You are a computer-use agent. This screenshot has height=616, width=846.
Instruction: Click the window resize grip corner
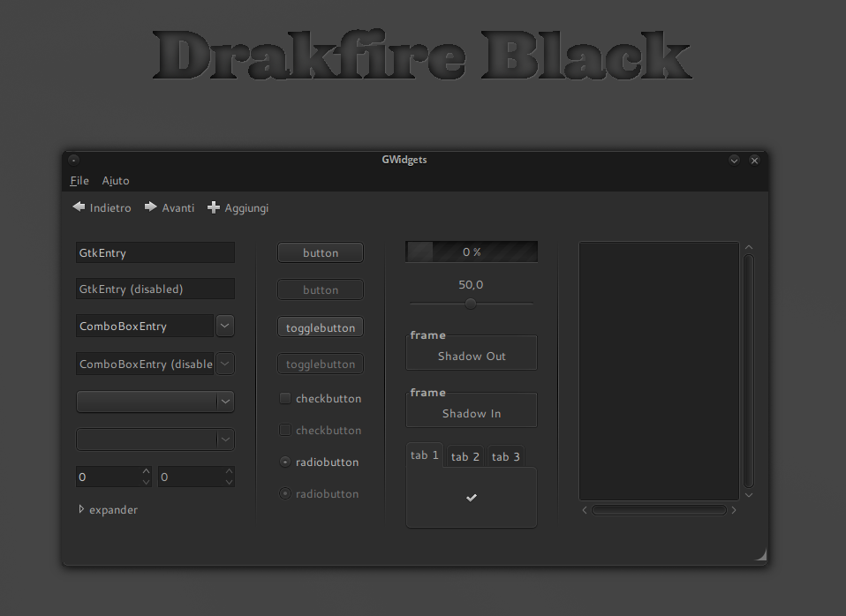click(760, 555)
